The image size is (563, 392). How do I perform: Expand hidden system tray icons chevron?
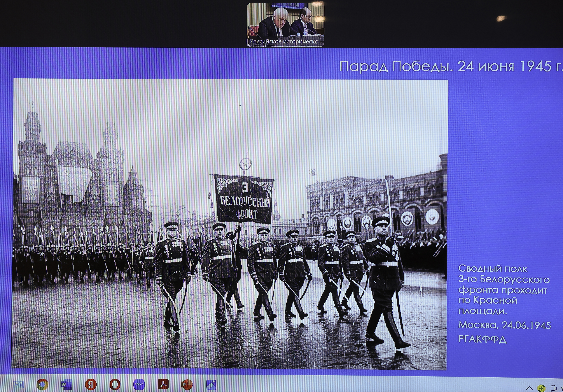click(x=529, y=388)
